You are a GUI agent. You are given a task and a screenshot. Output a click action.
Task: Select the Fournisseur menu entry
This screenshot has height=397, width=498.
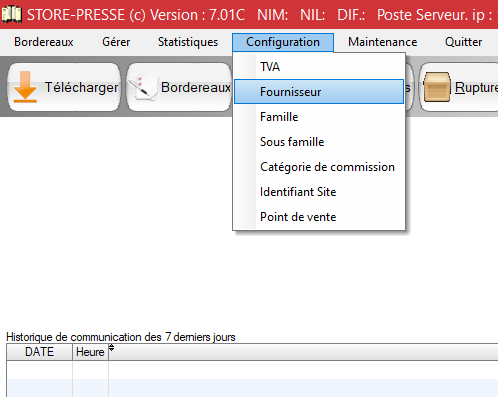click(319, 92)
